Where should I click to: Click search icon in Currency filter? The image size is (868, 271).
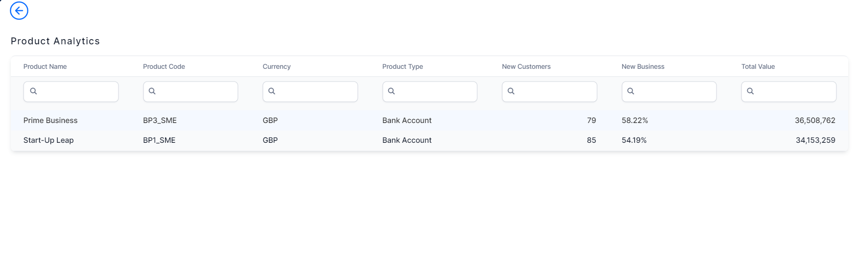pos(272,91)
